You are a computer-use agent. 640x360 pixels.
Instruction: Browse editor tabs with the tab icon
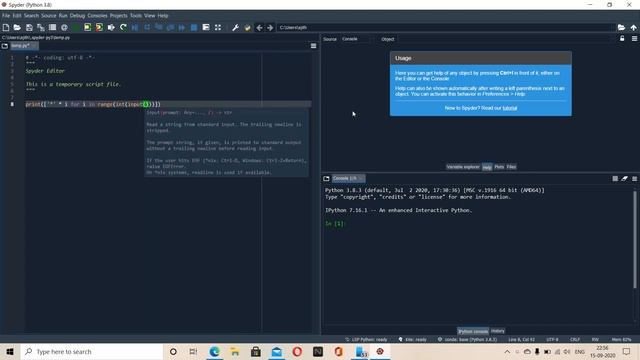[x=5, y=46]
